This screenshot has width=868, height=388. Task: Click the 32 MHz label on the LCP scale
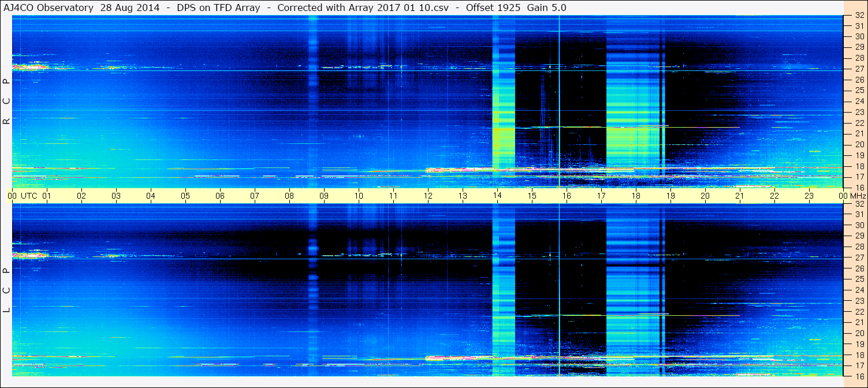coord(859,204)
